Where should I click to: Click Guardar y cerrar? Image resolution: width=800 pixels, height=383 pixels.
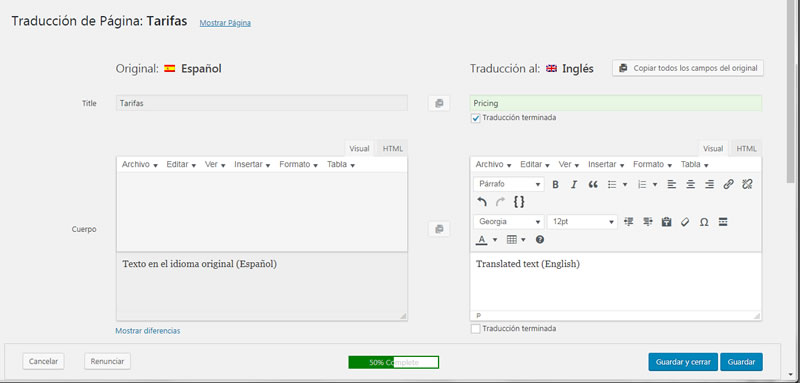click(x=683, y=362)
